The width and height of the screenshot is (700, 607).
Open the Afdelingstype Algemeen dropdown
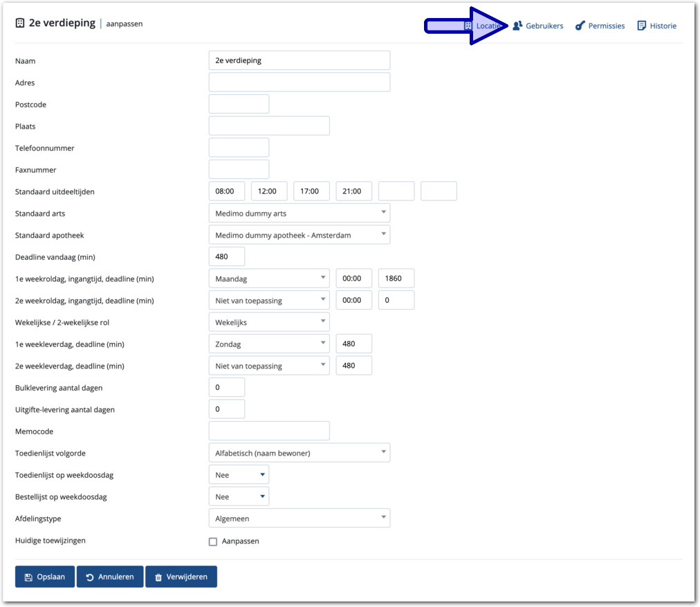(299, 518)
